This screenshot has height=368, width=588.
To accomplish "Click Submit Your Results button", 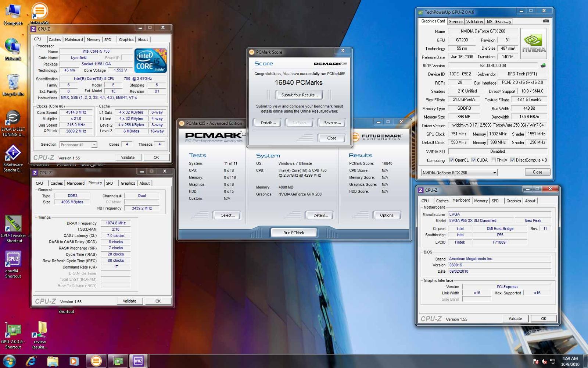I will 300,95.
